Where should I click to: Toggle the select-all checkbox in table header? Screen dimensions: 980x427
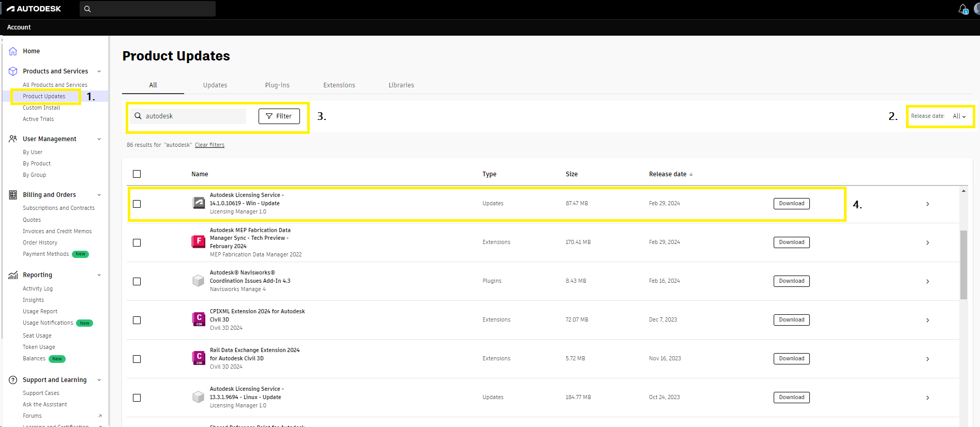pyautogui.click(x=137, y=174)
